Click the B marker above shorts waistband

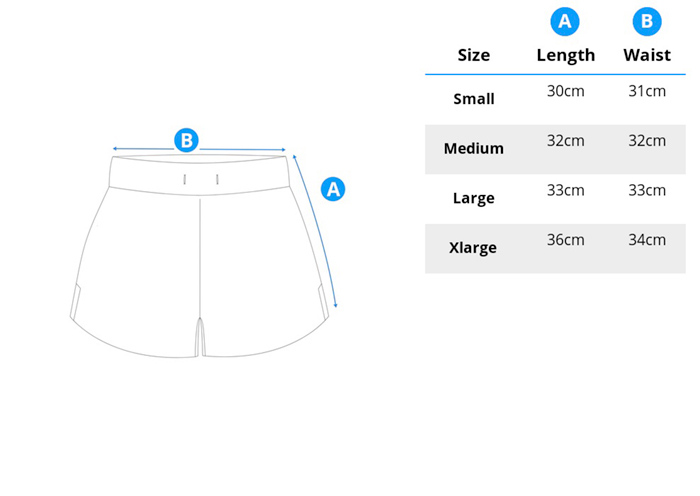[x=186, y=140]
